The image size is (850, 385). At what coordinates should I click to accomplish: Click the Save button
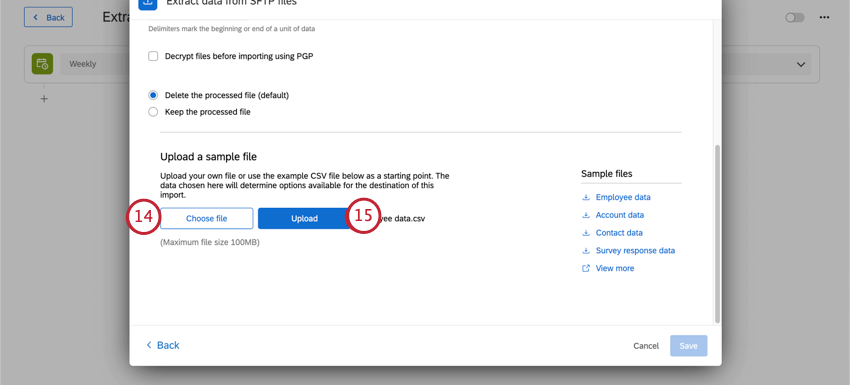[x=688, y=346]
